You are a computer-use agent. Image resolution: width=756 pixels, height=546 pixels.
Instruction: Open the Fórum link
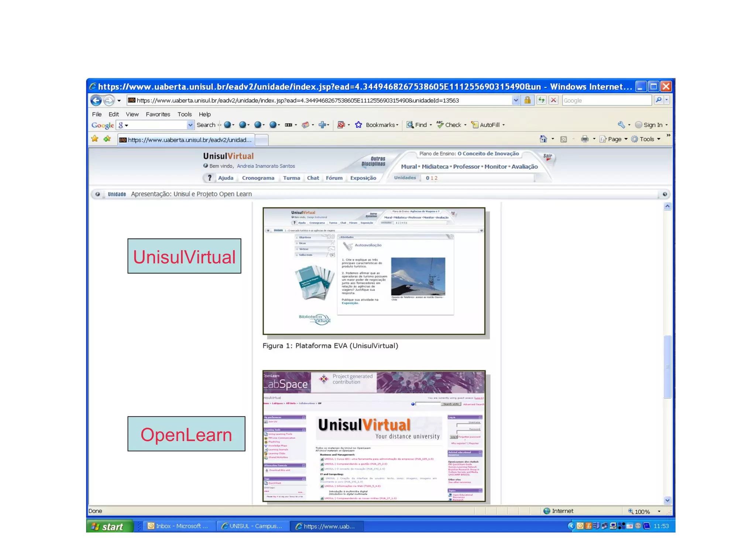coord(334,178)
